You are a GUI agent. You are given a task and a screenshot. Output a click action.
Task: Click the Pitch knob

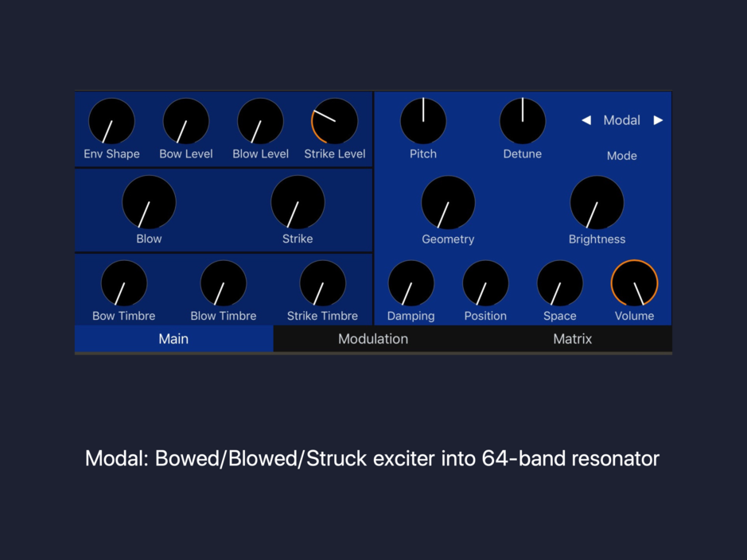pos(423,121)
